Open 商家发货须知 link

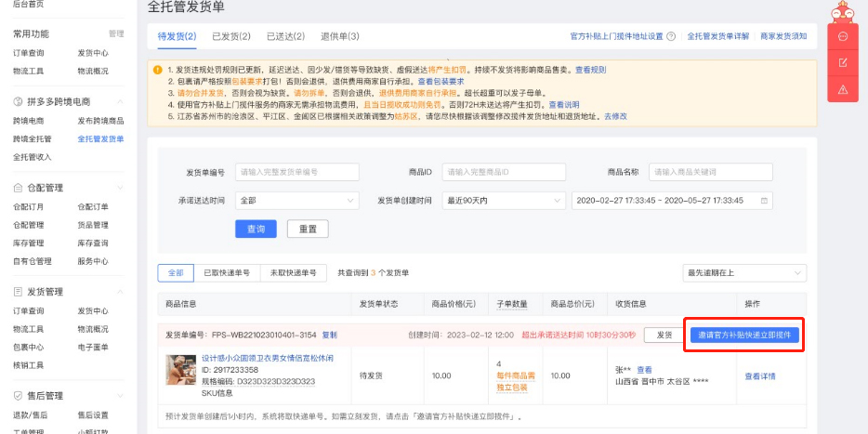(x=783, y=36)
